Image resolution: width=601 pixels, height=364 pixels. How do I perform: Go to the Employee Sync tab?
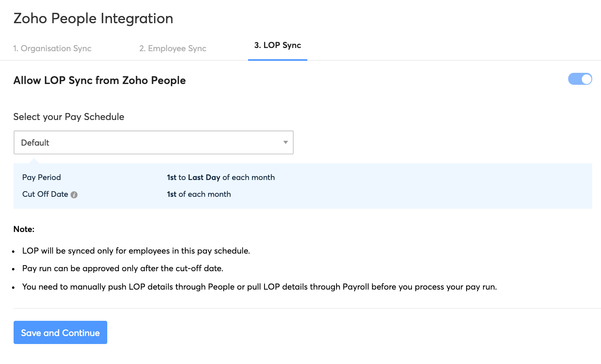pyautogui.click(x=173, y=48)
